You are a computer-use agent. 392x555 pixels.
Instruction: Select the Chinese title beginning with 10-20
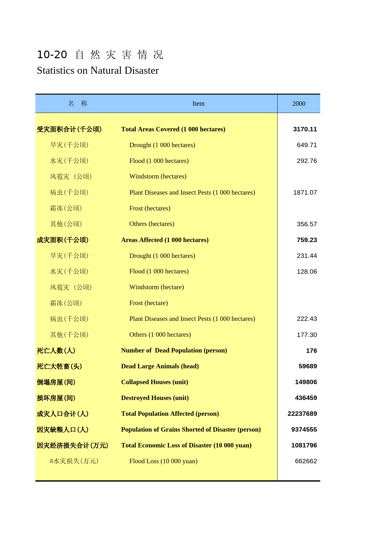coord(100,54)
